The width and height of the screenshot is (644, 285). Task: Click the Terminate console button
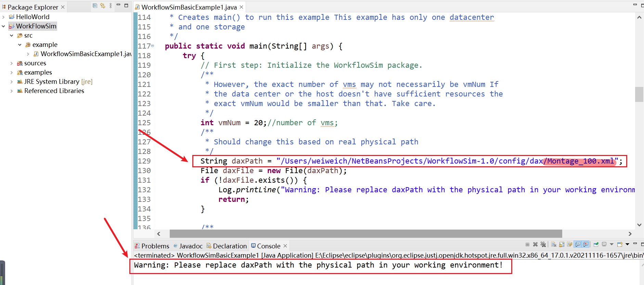(x=527, y=244)
